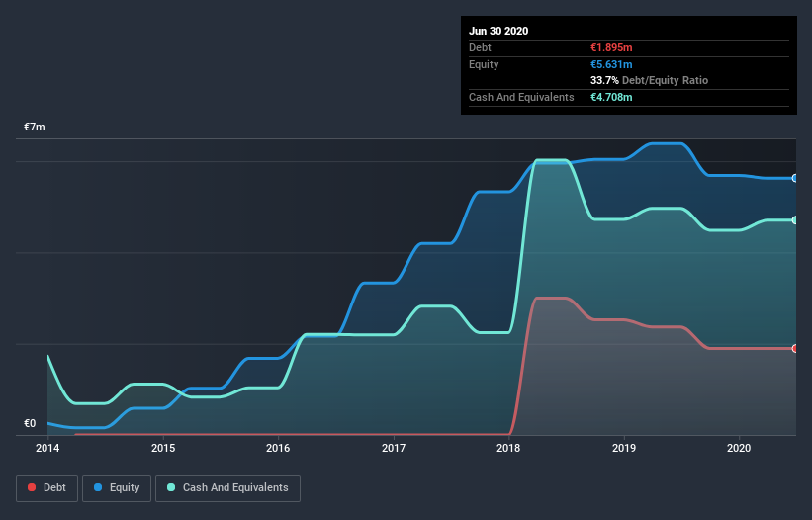Screen dimensions: 812x520
Task: Click the Equity row label in tooltip
Action: [484, 64]
